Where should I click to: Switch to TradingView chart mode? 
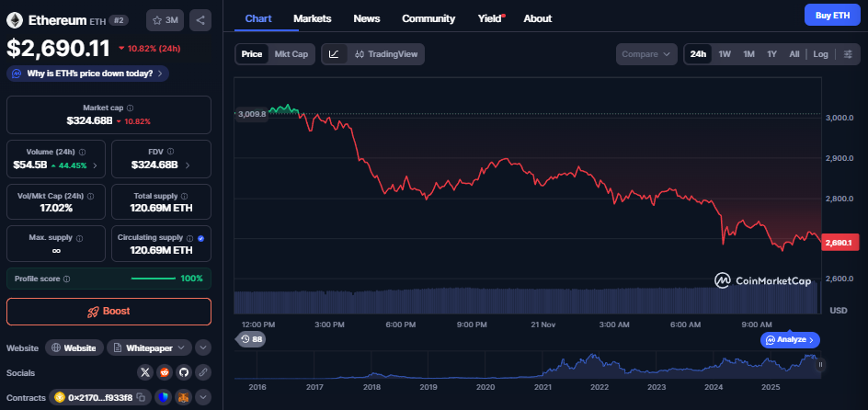point(386,54)
